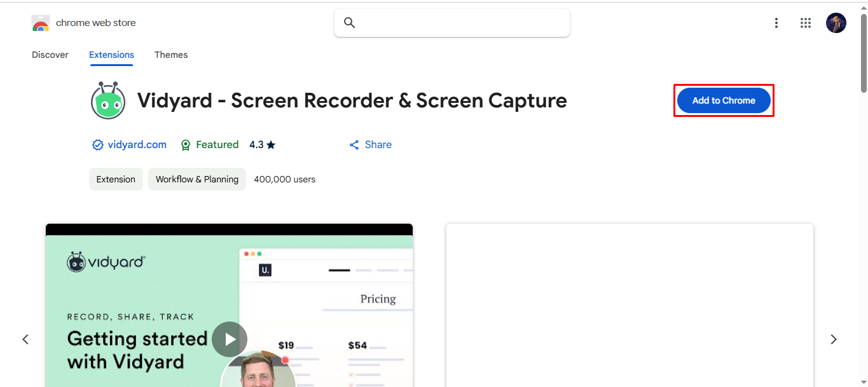
Task: Open the three-dot overflow menu
Action: tap(776, 22)
